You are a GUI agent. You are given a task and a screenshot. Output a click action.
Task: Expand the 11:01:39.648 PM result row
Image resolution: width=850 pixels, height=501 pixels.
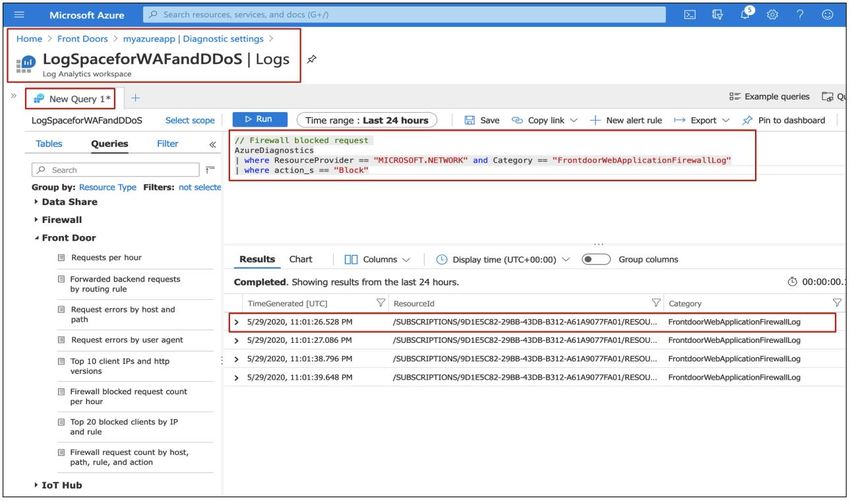point(236,377)
